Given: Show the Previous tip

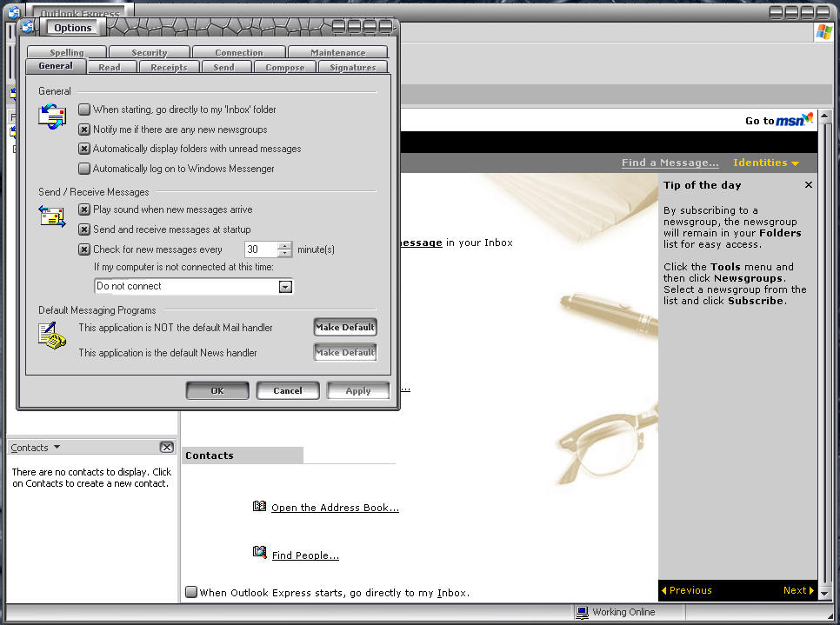Looking at the screenshot, I should (687, 590).
